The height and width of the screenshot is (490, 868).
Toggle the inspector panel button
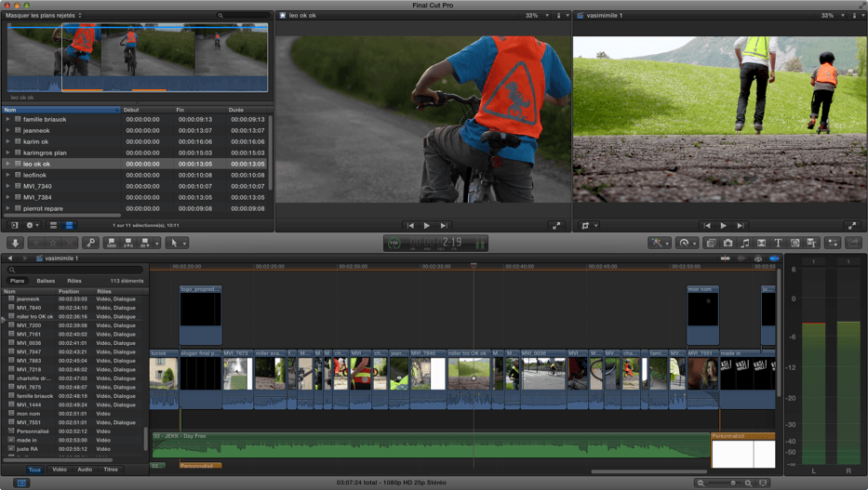pos(833,243)
